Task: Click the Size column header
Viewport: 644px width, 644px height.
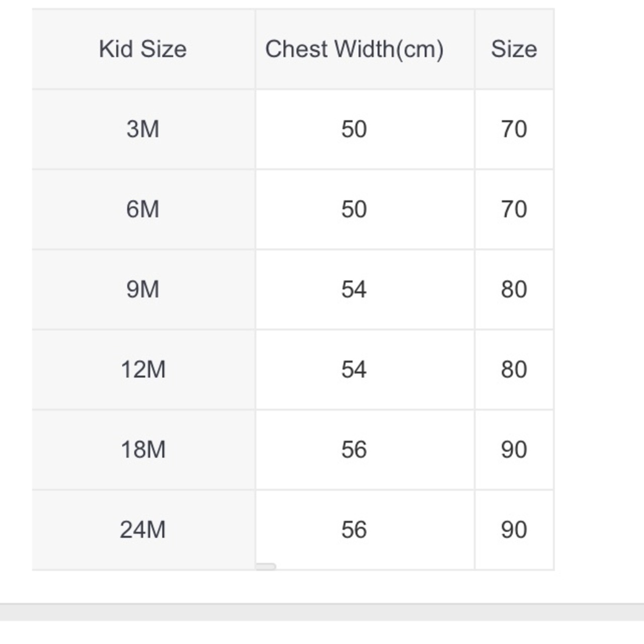Action: point(514,49)
